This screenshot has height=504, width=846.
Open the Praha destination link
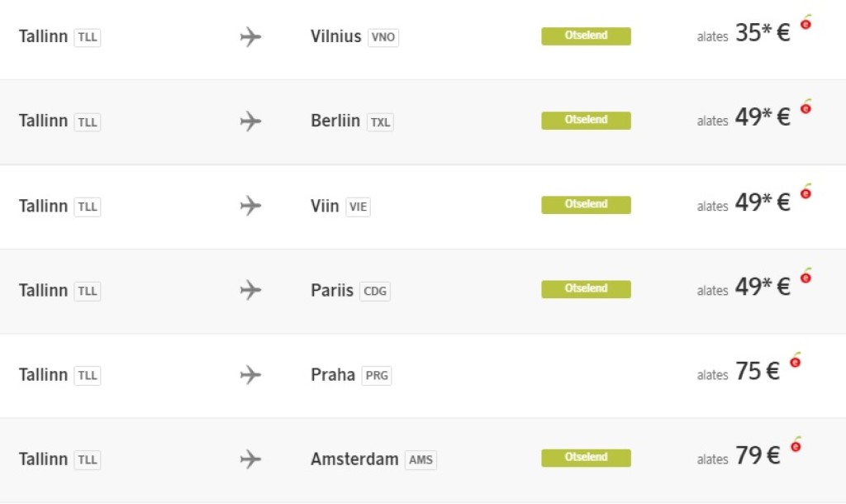pos(332,374)
